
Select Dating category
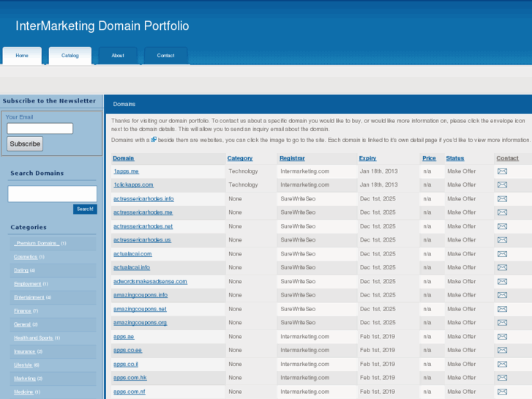click(21, 270)
